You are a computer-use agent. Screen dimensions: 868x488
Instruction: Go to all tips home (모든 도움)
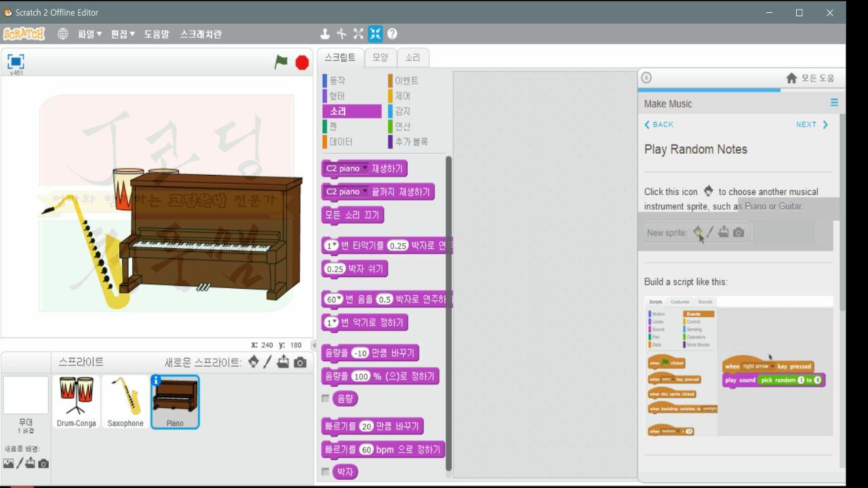pyautogui.click(x=810, y=78)
